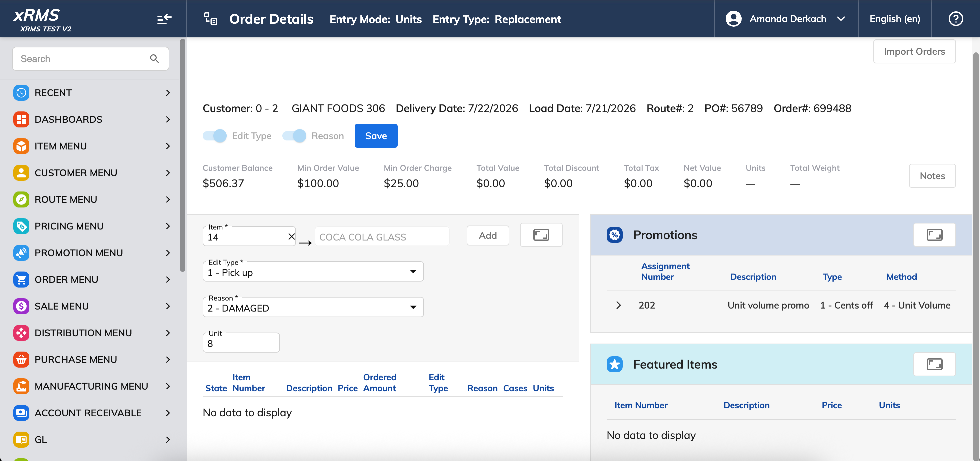Toggle the Edit Type switch
The width and height of the screenshot is (980, 461).
coord(215,135)
